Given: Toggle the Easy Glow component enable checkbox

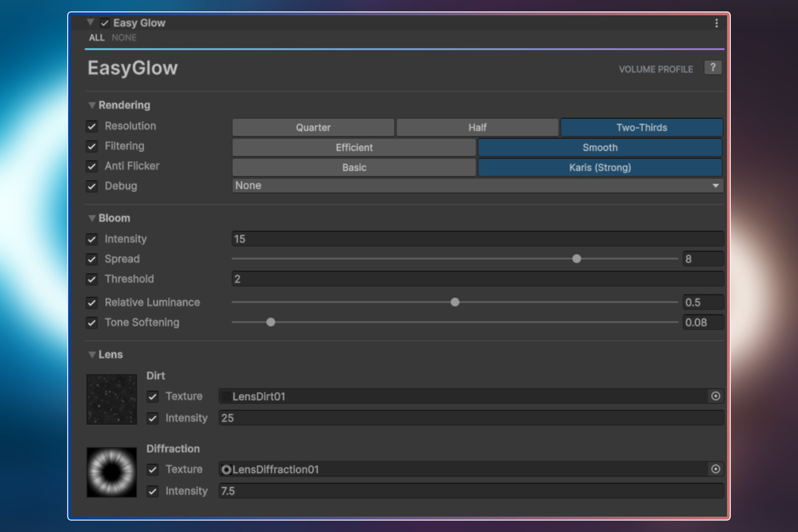Looking at the screenshot, I should click(105, 23).
